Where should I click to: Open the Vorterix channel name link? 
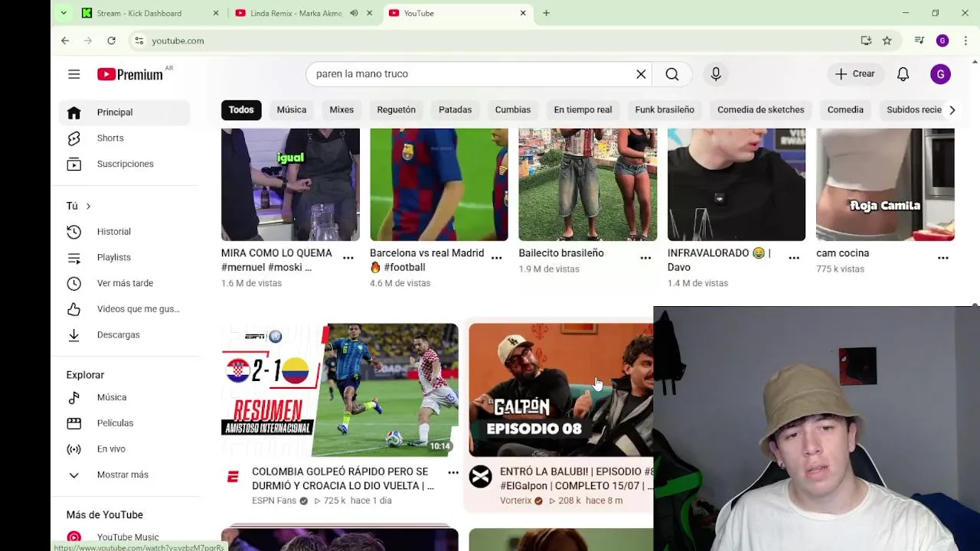pyautogui.click(x=515, y=500)
